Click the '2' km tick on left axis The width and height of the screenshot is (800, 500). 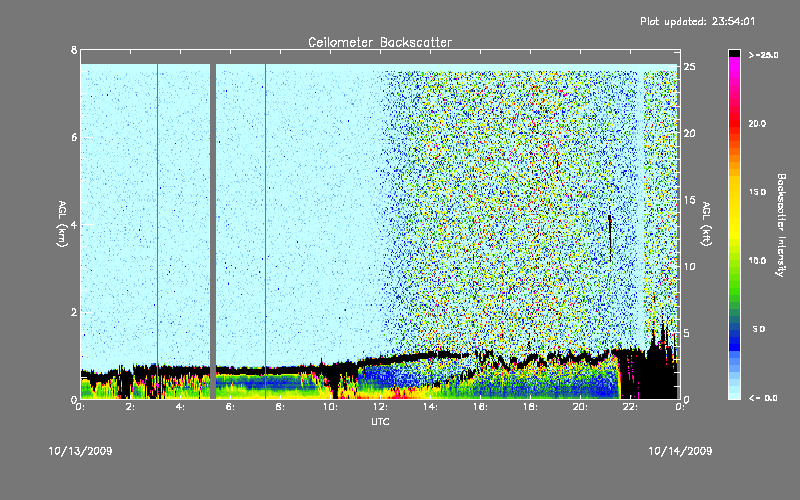[74, 312]
